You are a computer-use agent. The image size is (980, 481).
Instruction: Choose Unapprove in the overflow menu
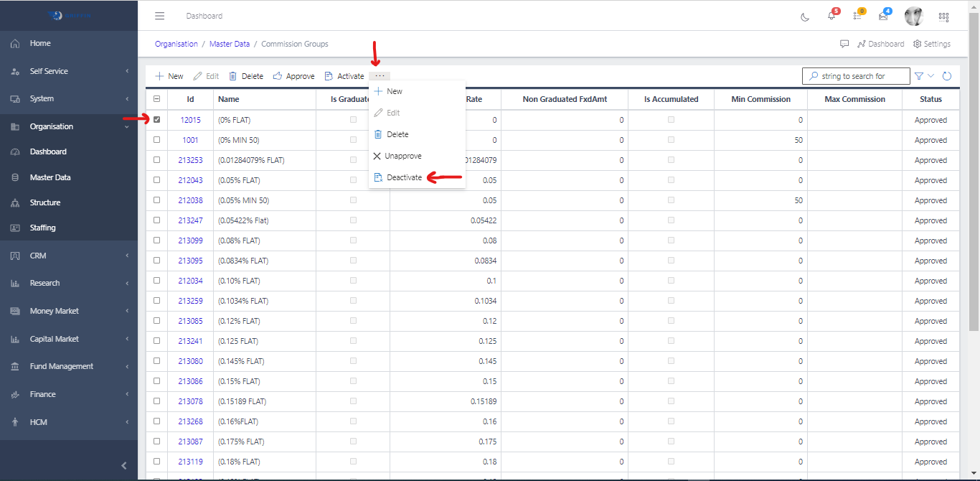tap(402, 156)
